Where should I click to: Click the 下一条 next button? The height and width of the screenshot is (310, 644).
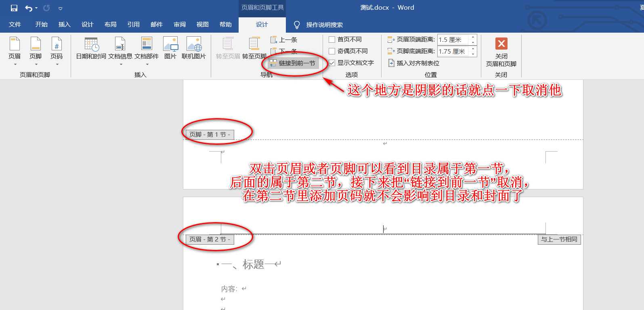(x=284, y=51)
